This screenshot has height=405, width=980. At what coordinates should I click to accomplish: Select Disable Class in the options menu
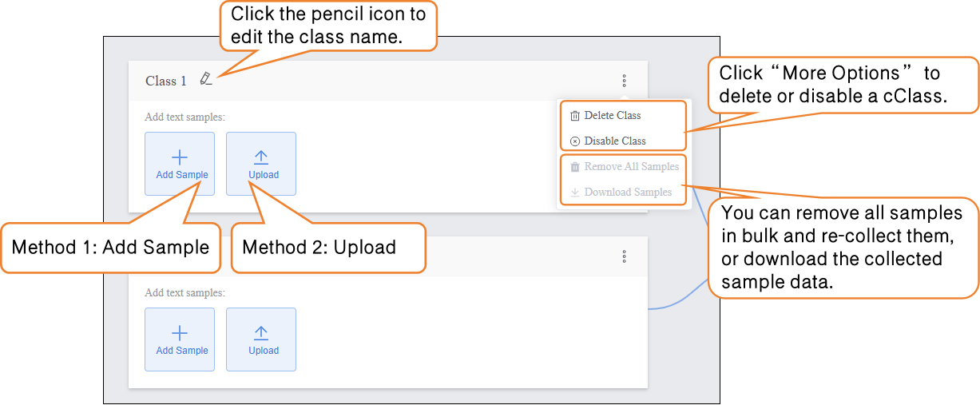pos(615,141)
